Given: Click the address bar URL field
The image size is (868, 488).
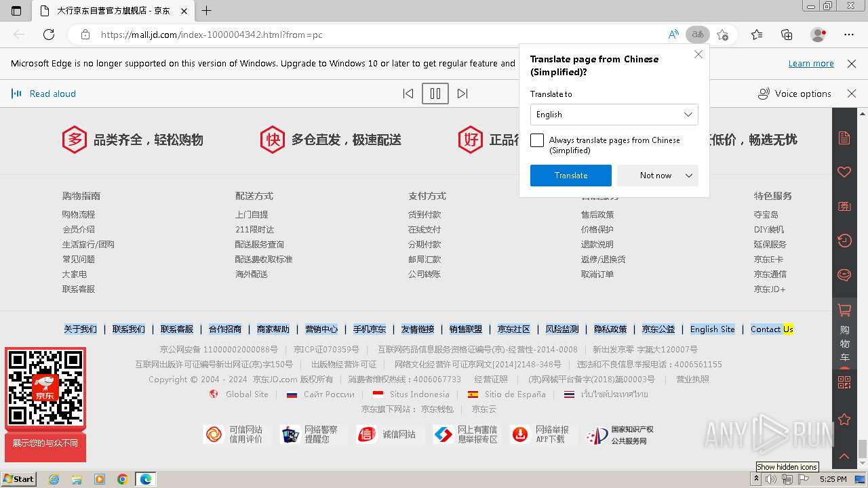Looking at the screenshot, I should (x=380, y=35).
